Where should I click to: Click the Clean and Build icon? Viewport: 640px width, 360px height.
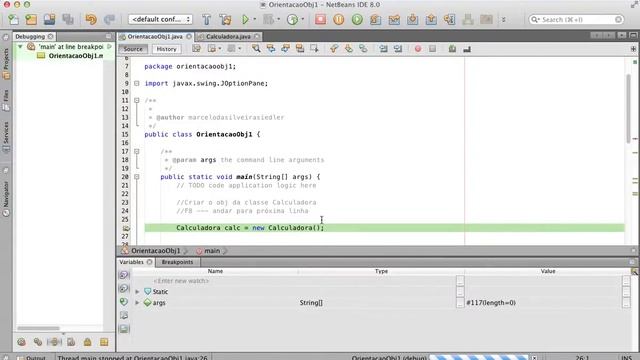pos(225,19)
